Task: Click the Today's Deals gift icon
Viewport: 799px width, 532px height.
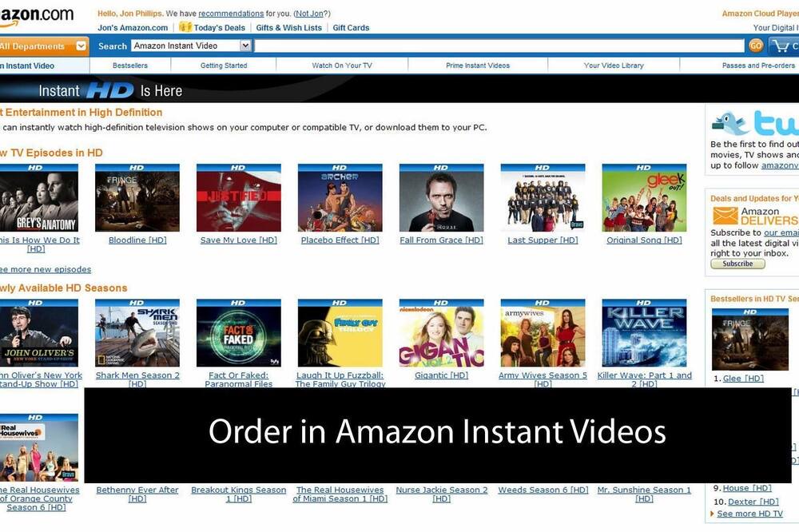Action: tap(185, 27)
